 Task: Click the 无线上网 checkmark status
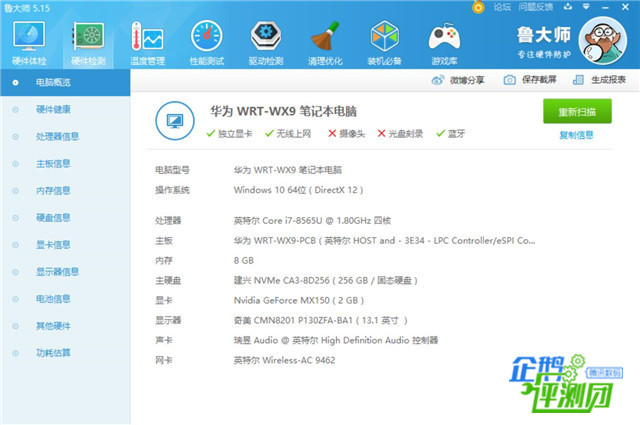[288, 134]
